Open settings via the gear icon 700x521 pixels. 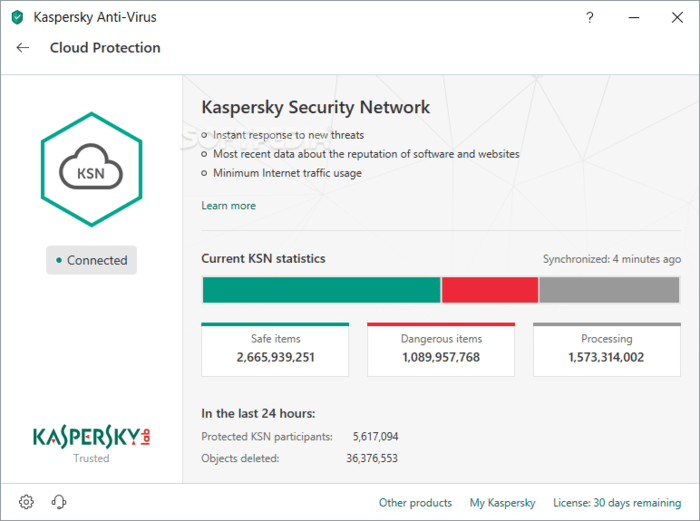(x=26, y=502)
